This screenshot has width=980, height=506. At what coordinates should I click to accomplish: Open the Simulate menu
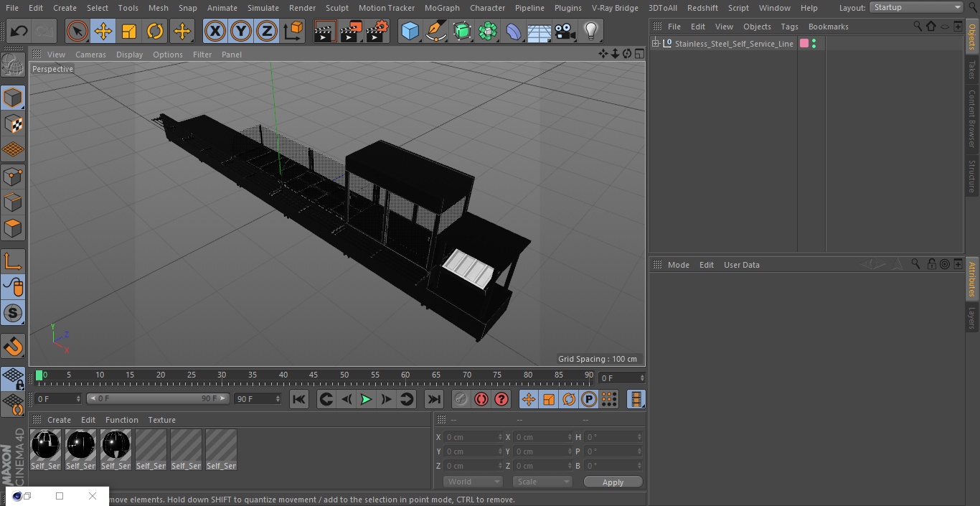[263, 7]
